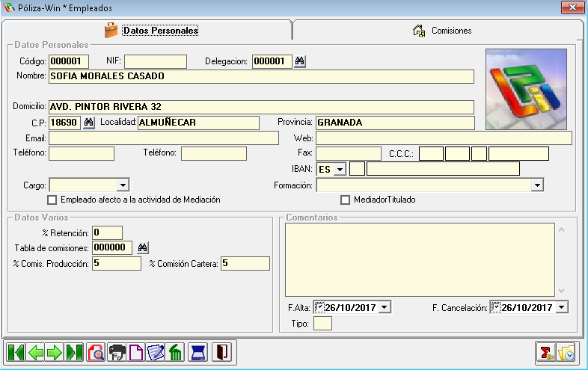
Task: Jump to the last employee record
Action: point(74,352)
